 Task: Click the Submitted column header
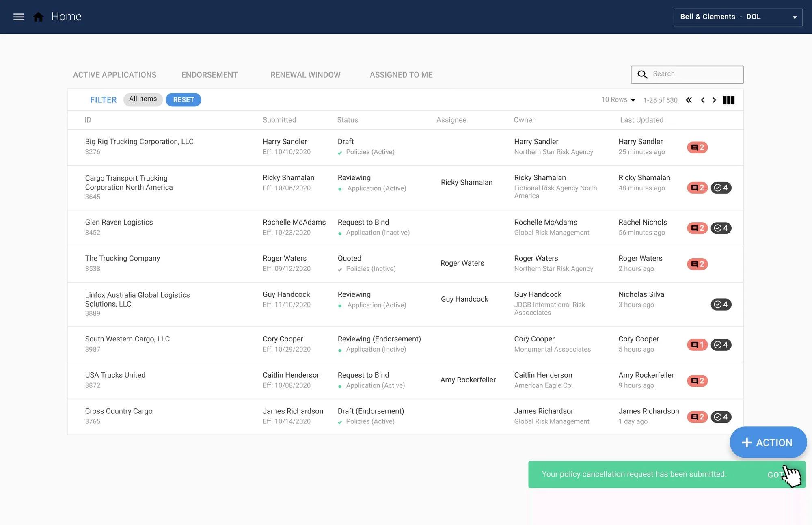pos(279,120)
